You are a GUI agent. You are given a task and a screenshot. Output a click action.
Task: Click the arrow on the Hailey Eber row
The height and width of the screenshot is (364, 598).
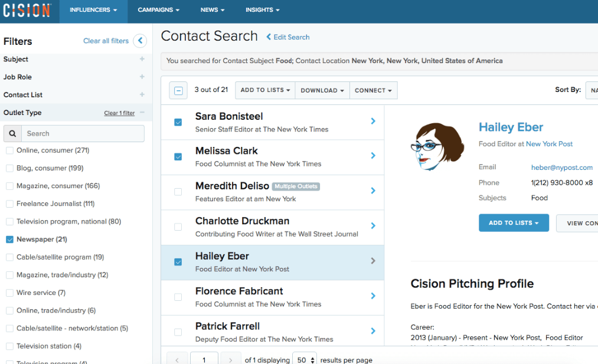[373, 261]
